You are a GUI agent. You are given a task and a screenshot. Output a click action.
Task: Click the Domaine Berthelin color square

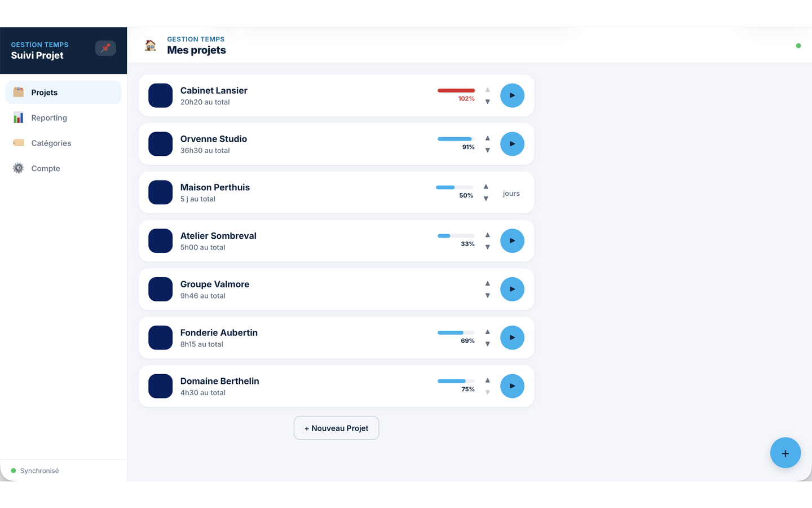click(160, 386)
